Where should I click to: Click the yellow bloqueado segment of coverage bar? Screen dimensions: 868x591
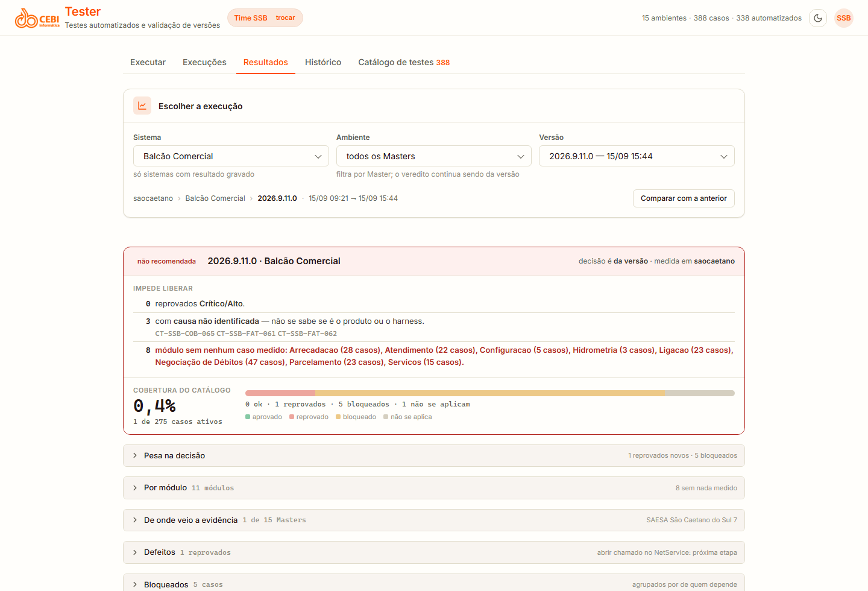[490, 393]
